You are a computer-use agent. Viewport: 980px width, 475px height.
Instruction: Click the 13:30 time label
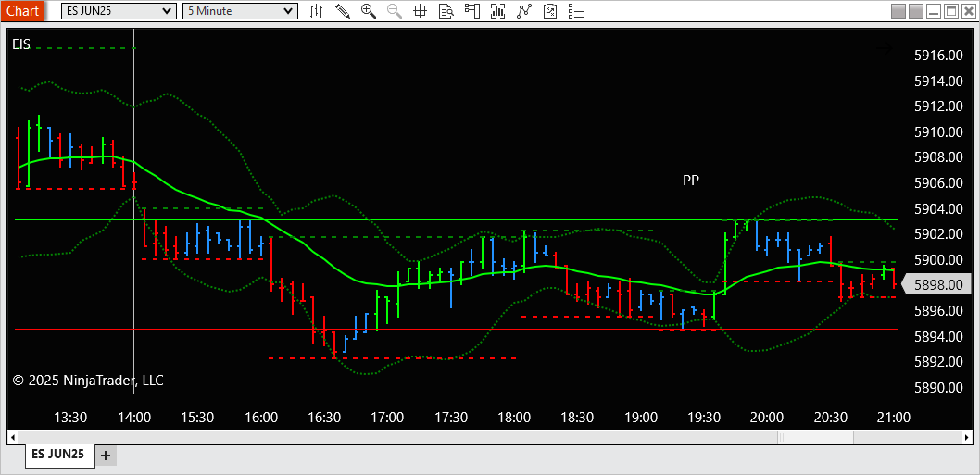click(70, 417)
